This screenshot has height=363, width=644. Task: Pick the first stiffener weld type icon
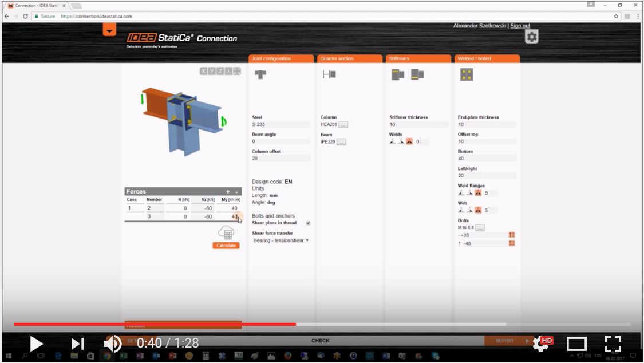393,141
